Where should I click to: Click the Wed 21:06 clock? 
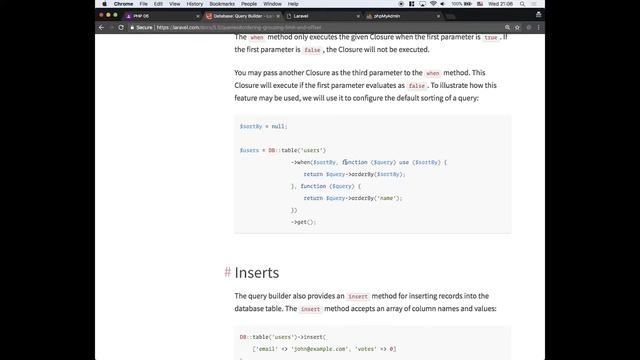[x=500, y=4]
